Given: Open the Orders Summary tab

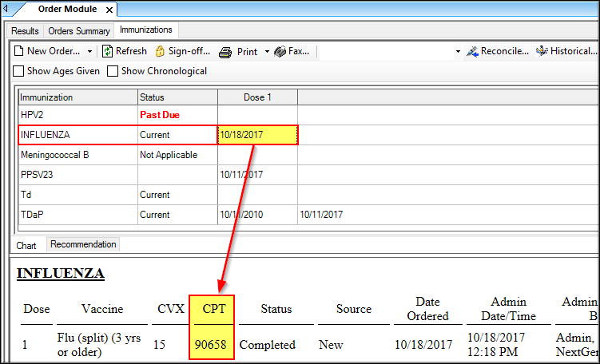Looking at the screenshot, I should [x=78, y=31].
